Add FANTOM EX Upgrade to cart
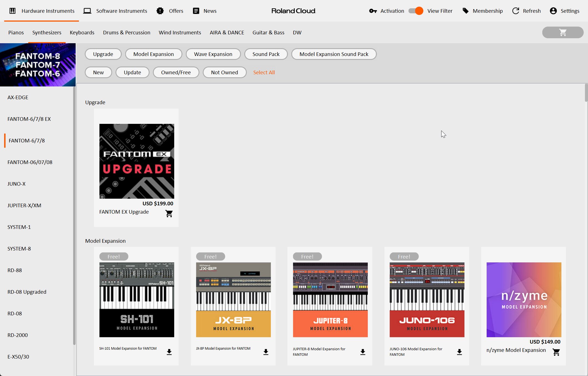This screenshot has height=376, width=588. (x=169, y=213)
